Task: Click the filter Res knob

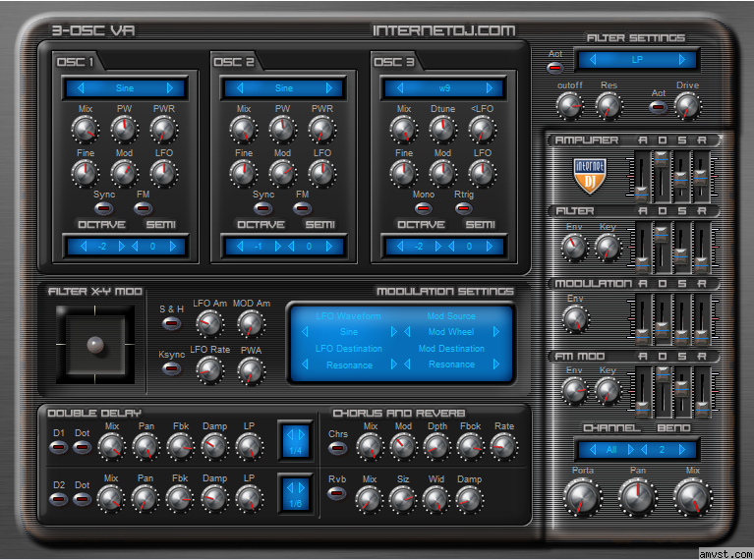Action: pos(609,106)
